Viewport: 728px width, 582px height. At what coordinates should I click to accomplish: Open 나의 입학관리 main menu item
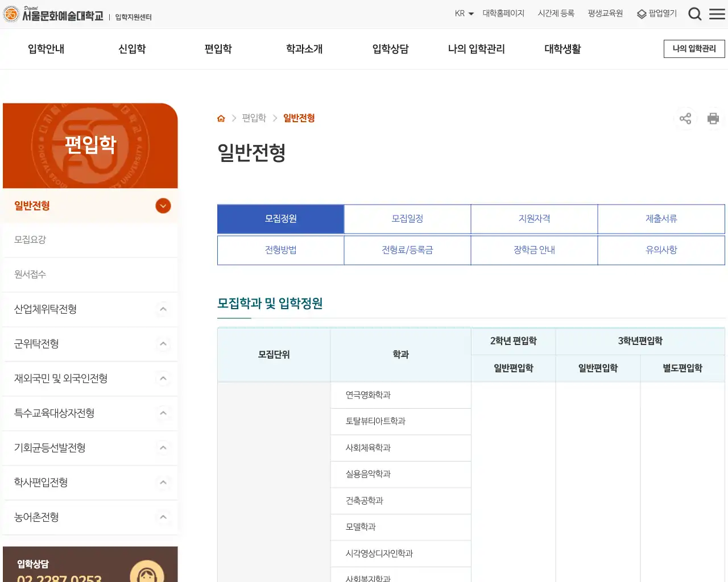(477, 49)
